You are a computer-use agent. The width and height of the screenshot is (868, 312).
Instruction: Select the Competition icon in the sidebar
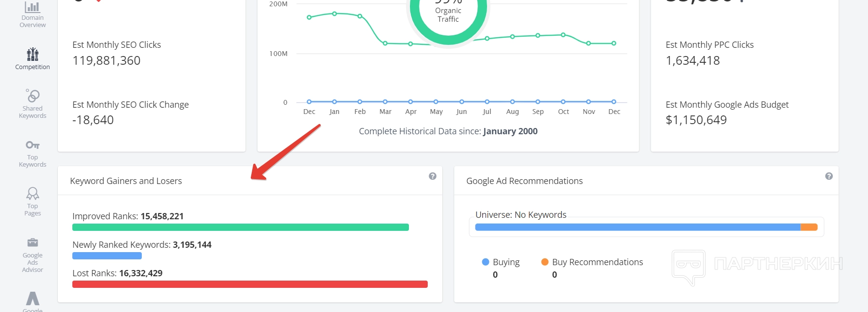click(x=32, y=54)
